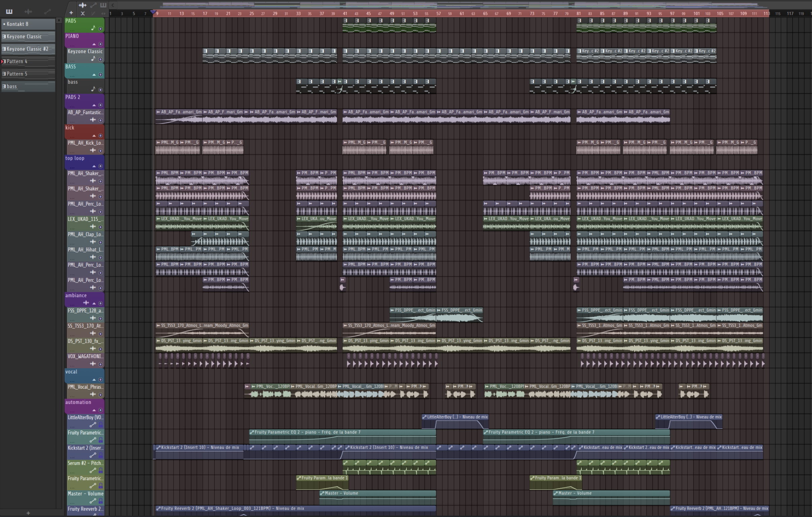
Task: Click waveform icon on PML_AH_Clap_Lo track
Action: (x=93, y=242)
